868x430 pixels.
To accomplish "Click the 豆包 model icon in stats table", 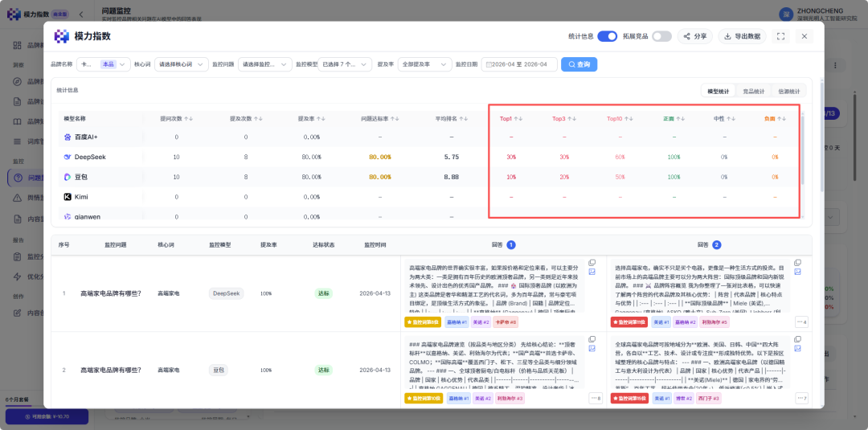I will pos(68,177).
